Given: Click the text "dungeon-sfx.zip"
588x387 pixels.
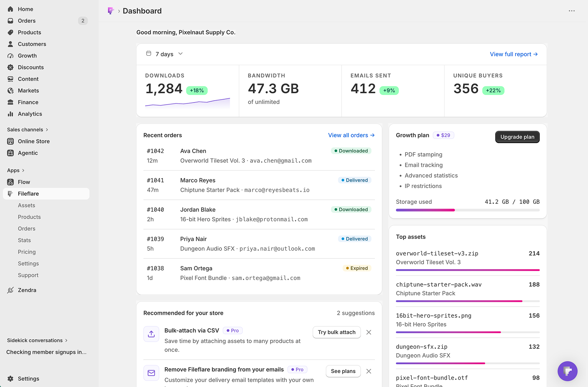Looking at the screenshot, I should click(x=422, y=347).
